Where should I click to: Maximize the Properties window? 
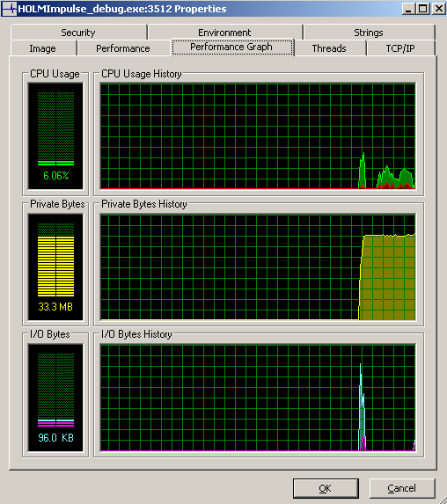[423, 9]
